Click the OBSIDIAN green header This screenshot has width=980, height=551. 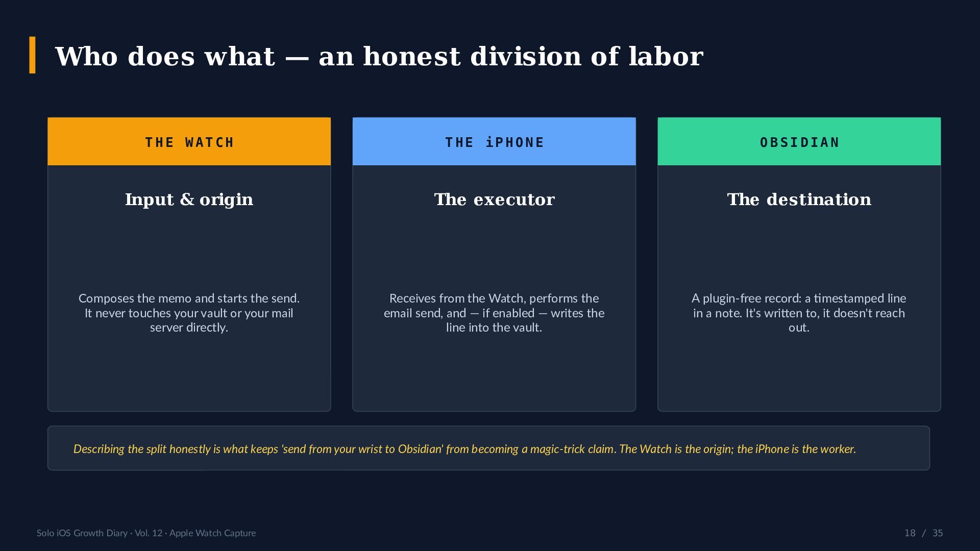(799, 141)
